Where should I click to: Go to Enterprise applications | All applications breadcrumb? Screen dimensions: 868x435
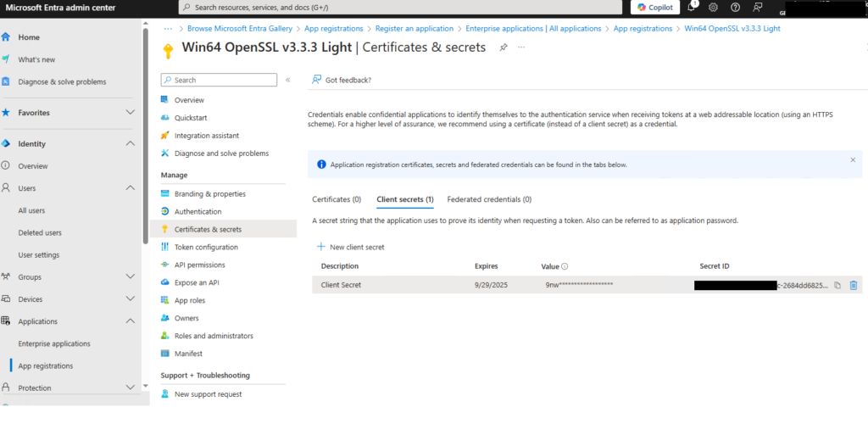pos(533,28)
